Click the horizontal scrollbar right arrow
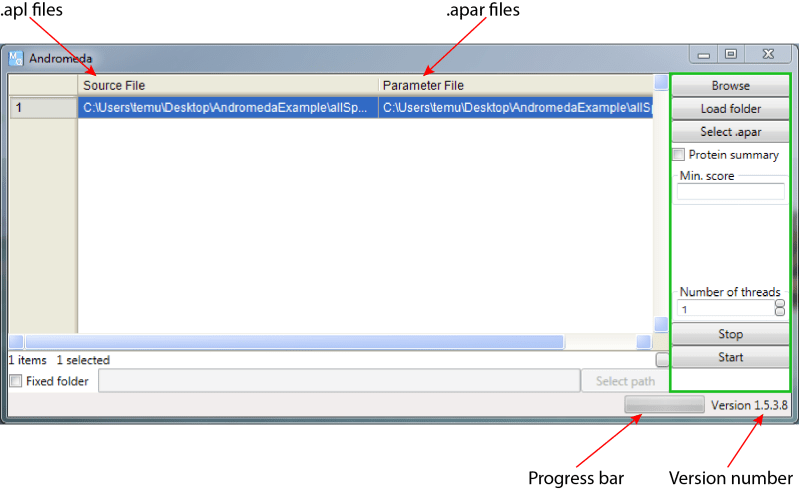Image resolution: width=799 pixels, height=489 pixels. pos(644,341)
